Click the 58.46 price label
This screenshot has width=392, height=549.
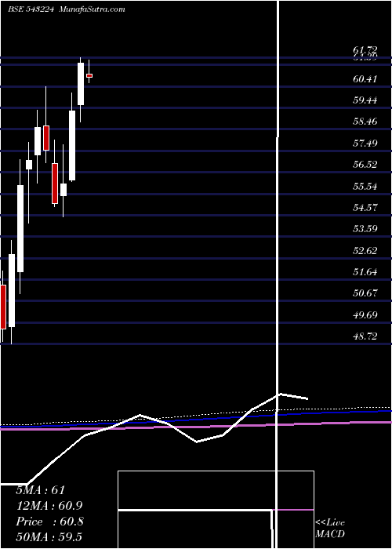coord(365,122)
